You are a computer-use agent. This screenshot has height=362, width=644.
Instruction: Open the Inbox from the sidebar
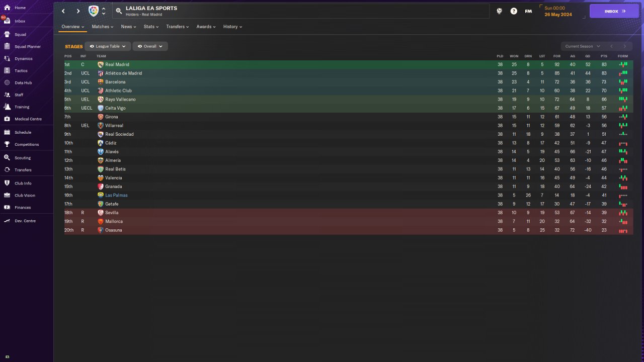[20, 21]
